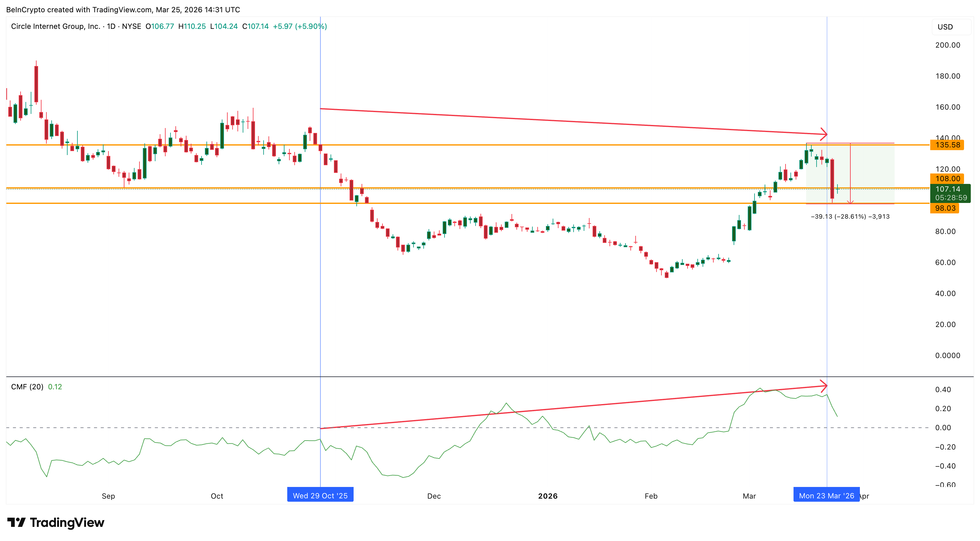This screenshot has width=980, height=541.
Task: Click the TradingView logo icon
Action: pyautogui.click(x=16, y=522)
